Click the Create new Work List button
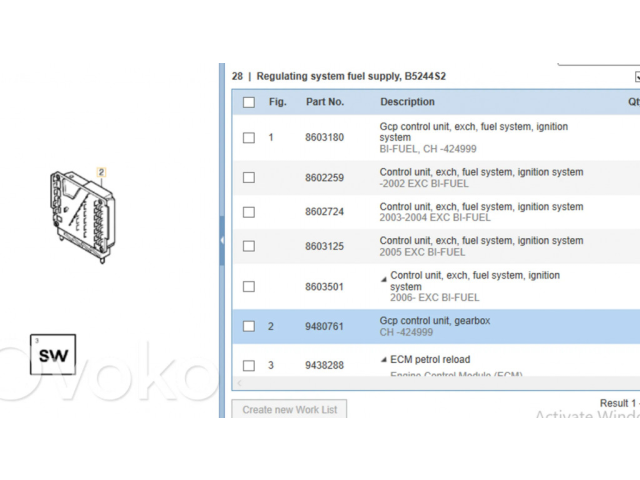640x480 pixels. (x=290, y=409)
